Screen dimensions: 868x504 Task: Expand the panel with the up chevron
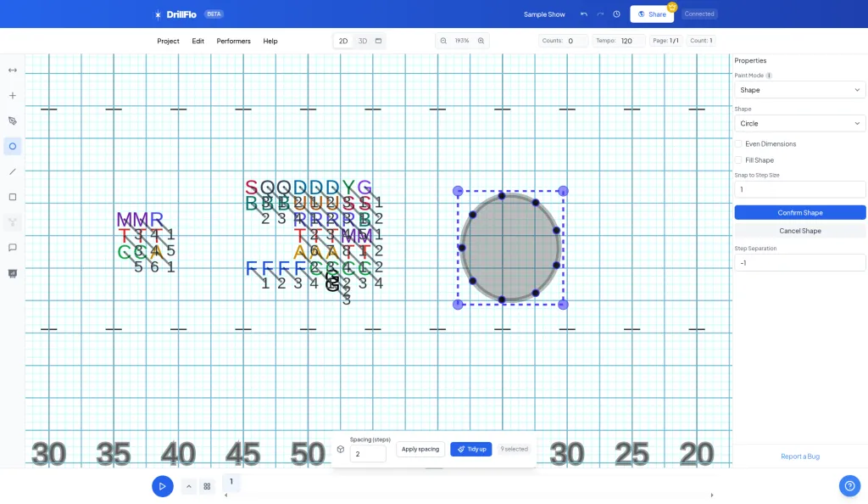189,486
